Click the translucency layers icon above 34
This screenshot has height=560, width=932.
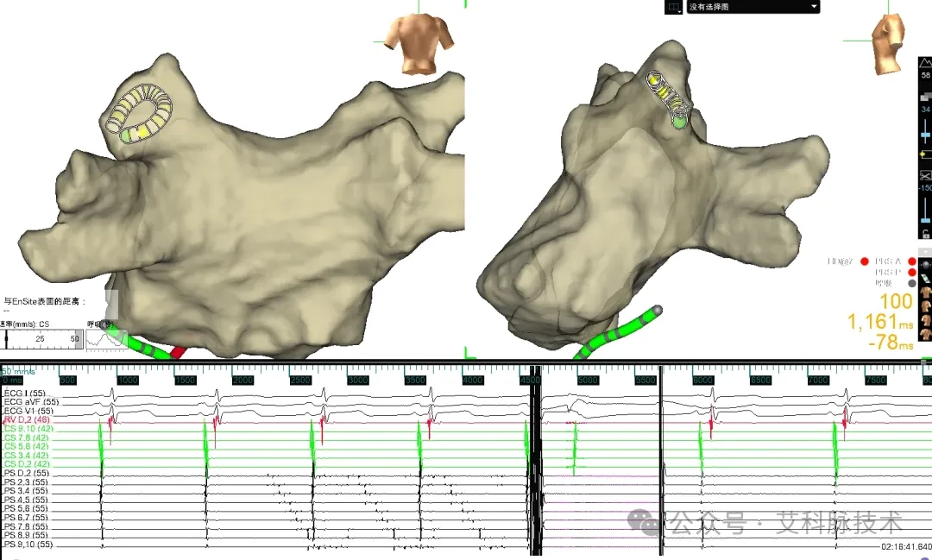click(x=925, y=97)
